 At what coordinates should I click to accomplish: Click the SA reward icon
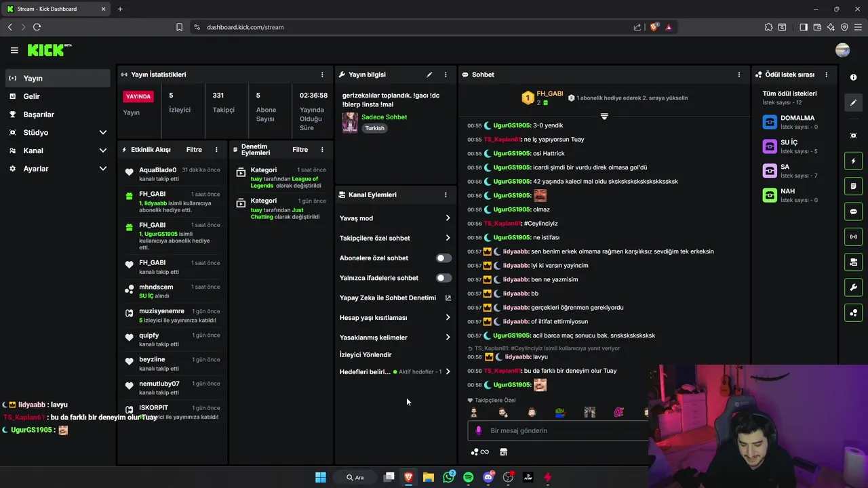point(770,171)
